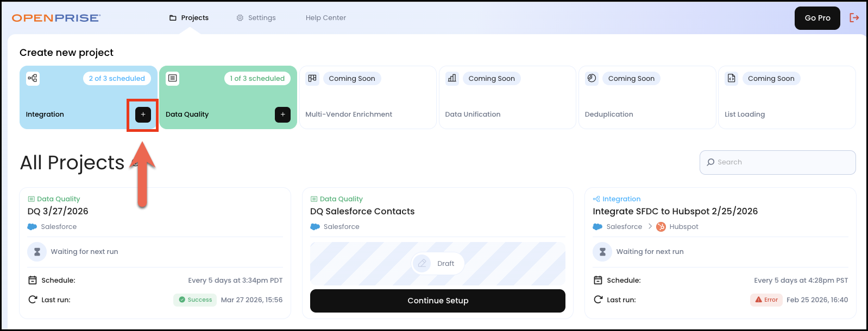Click the Integration card workflow icon
This screenshot has width=868, height=331.
click(33, 78)
